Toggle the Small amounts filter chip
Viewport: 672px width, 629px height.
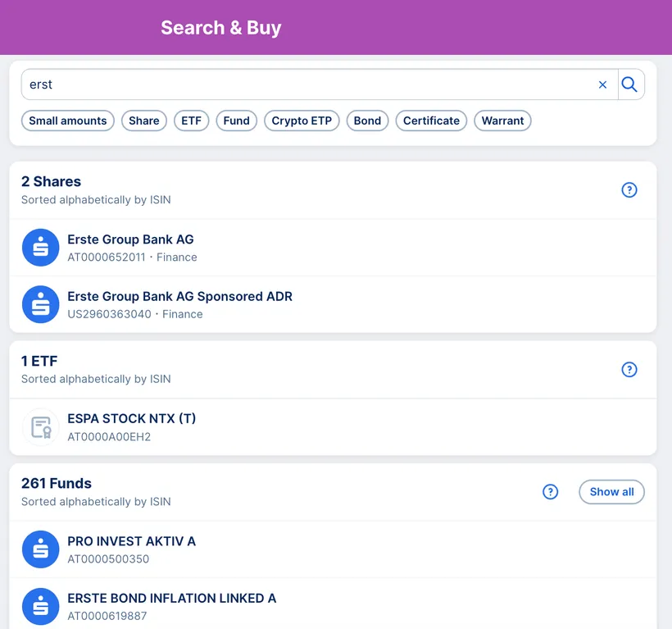[68, 121]
